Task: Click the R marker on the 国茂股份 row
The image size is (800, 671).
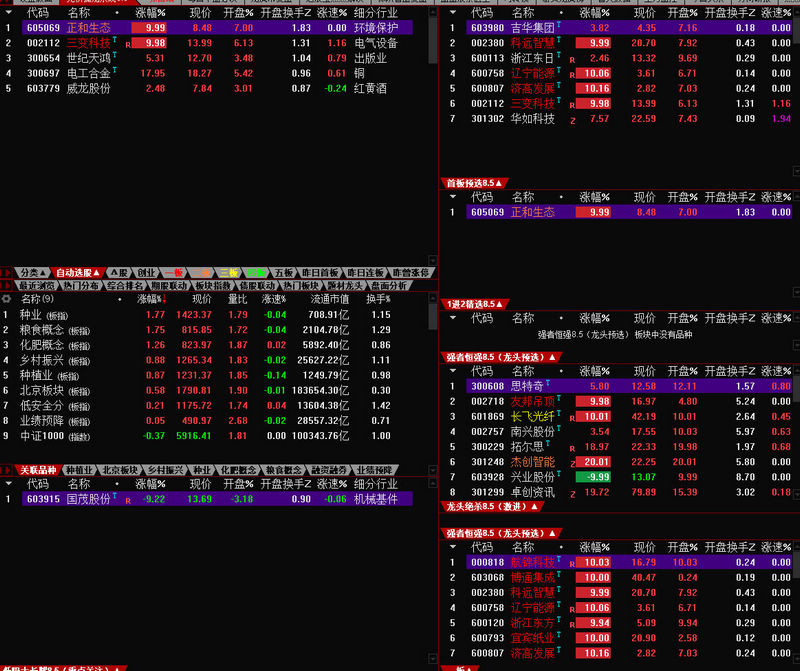Action: coord(128,501)
